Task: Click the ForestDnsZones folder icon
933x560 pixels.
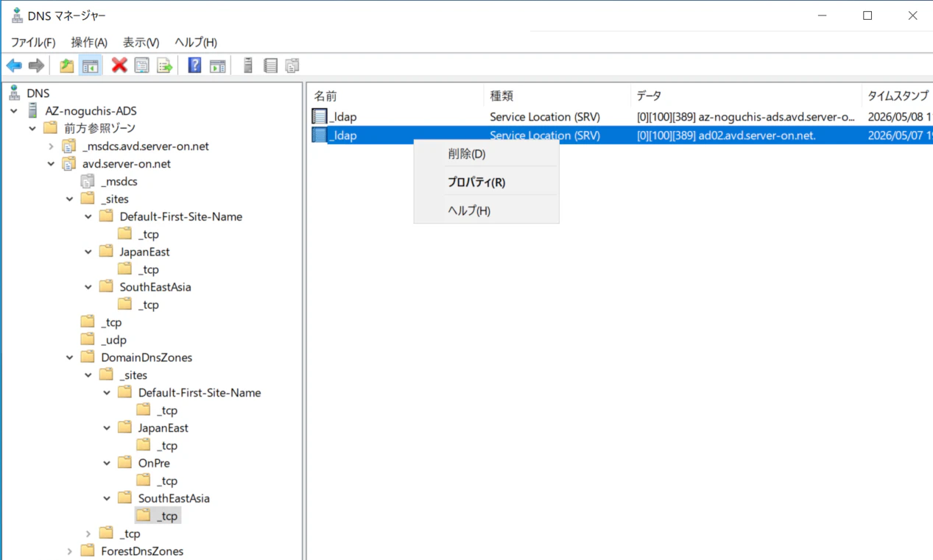Action: 88,551
